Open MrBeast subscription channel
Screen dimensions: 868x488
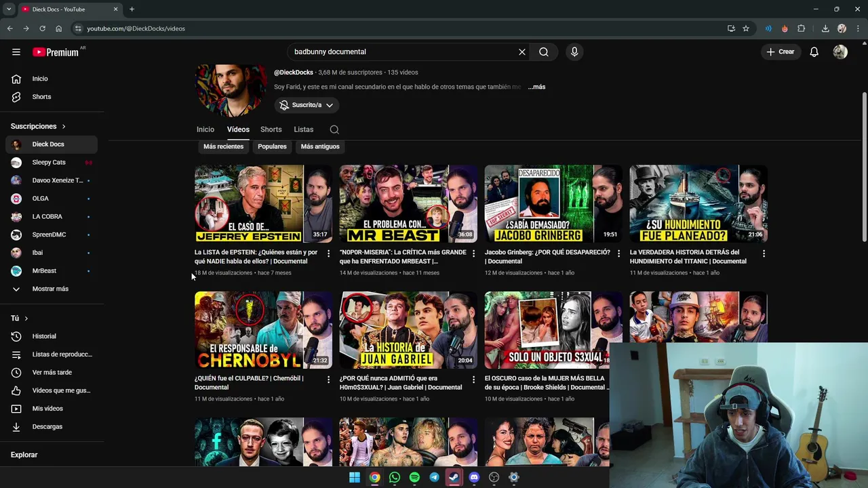[52, 270]
